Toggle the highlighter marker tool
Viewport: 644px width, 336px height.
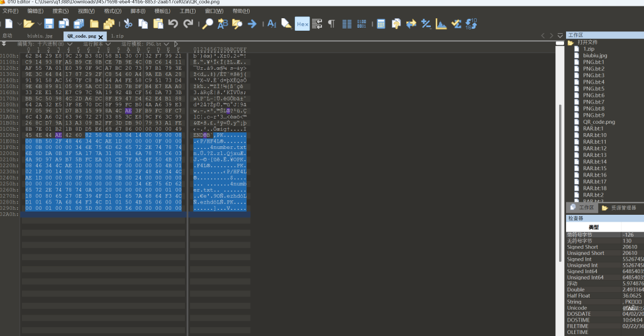(x=286, y=24)
